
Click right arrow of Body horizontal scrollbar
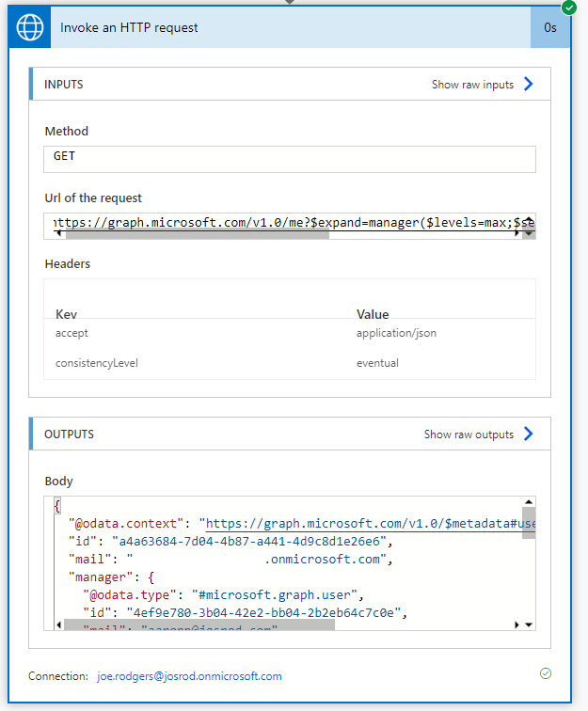coord(516,624)
